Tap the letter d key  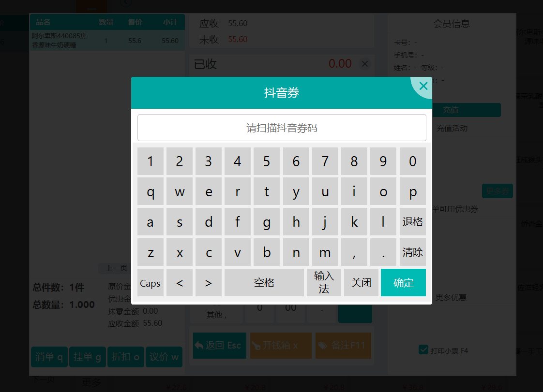pyautogui.click(x=209, y=222)
